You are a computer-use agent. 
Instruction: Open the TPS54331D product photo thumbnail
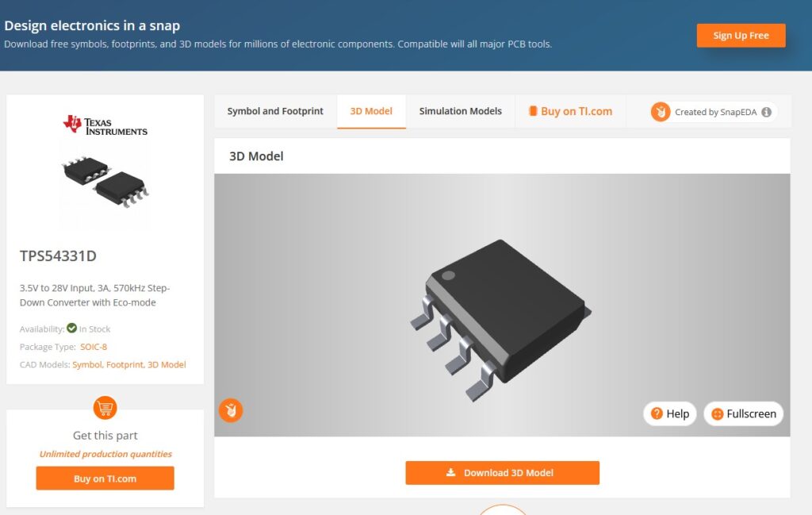pyautogui.click(x=105, y=181)
